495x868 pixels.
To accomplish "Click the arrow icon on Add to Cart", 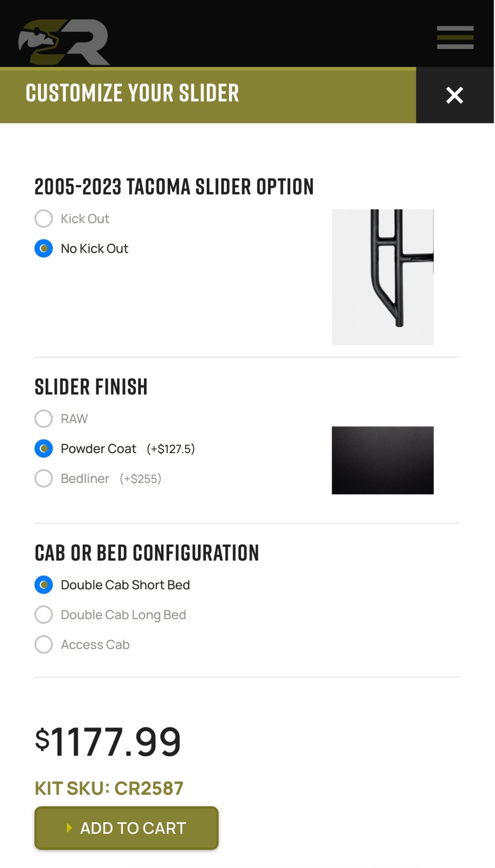I will pos(69,828).
